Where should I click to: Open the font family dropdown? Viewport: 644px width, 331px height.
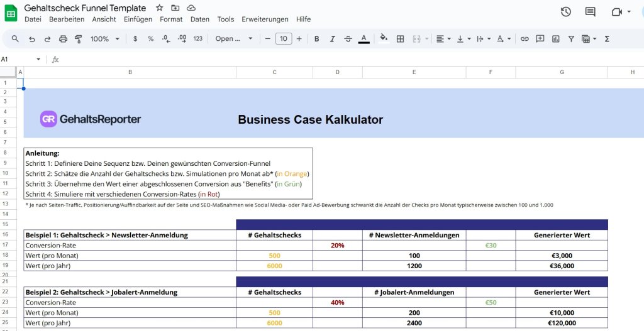click(x=234, y=39)
